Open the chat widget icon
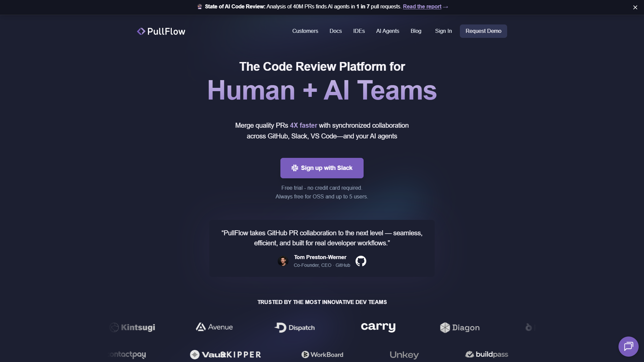644x362 pixels. (x=628, y=346)
